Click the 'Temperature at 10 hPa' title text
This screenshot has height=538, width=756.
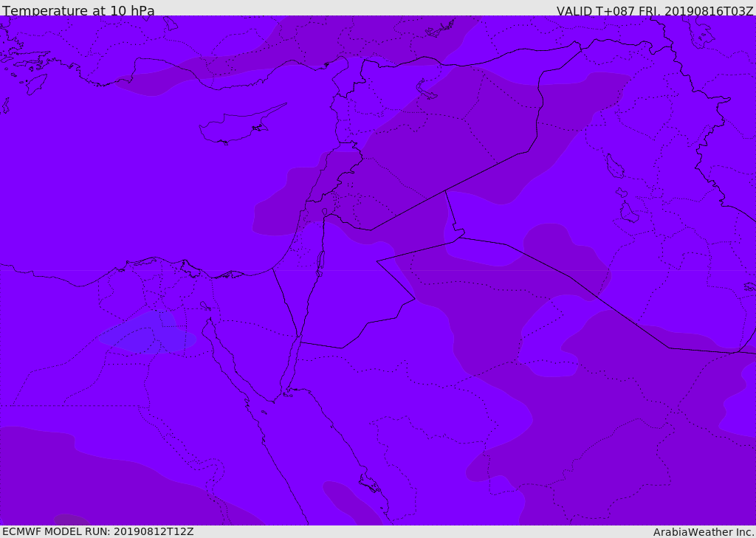pyautogui.click(x=78, y=10)
